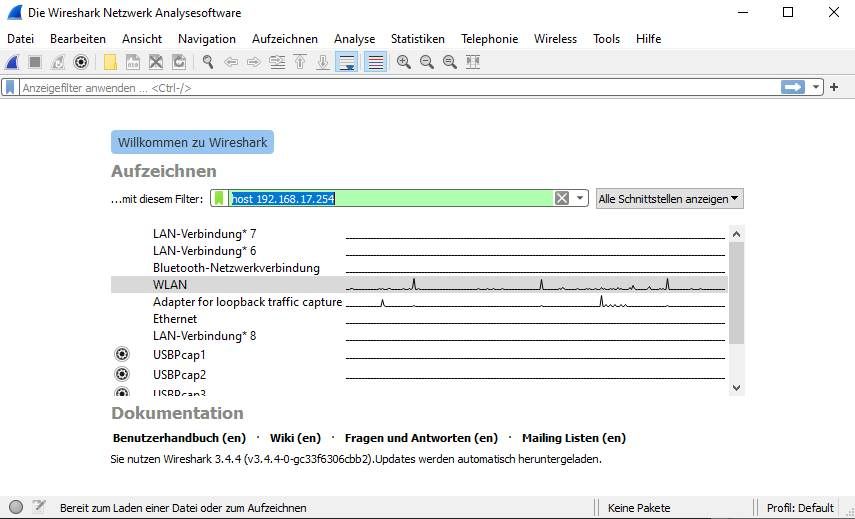Jump to last packet icon
This screenshot has width=855, height=519.
[323, 62]
